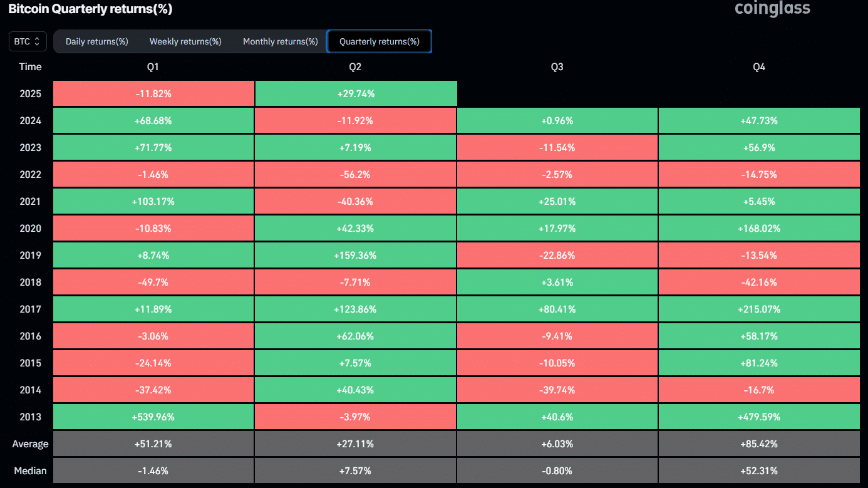Click the Time column header
The height and width of the screenshot is (488, 868).
[x=30, y=67]
